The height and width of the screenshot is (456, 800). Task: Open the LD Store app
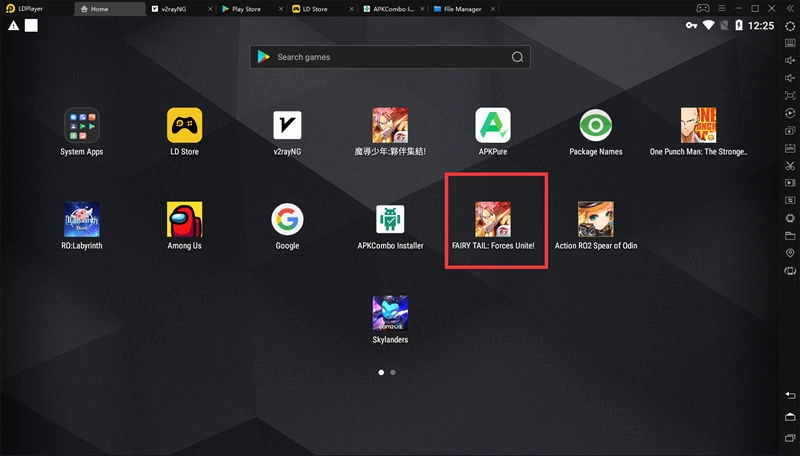pos(184,126)
